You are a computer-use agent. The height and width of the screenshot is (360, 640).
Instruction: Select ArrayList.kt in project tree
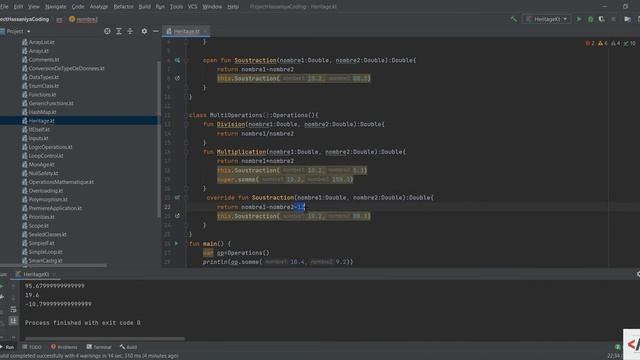42,42
